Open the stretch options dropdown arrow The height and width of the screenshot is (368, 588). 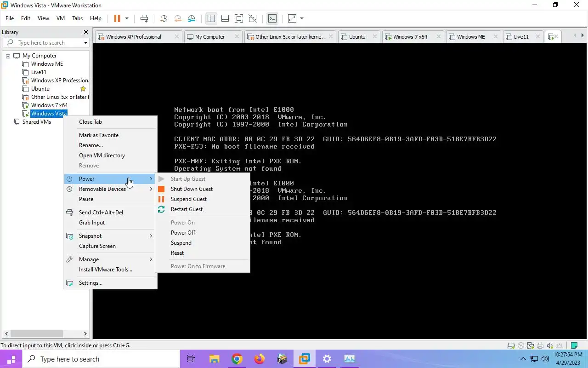pos(302,18)
